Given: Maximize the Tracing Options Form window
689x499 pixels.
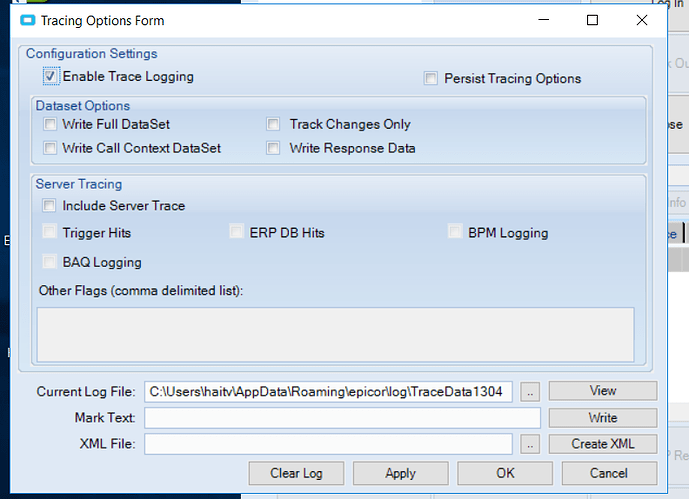Looking at the screenshot, I should point(592,20).
